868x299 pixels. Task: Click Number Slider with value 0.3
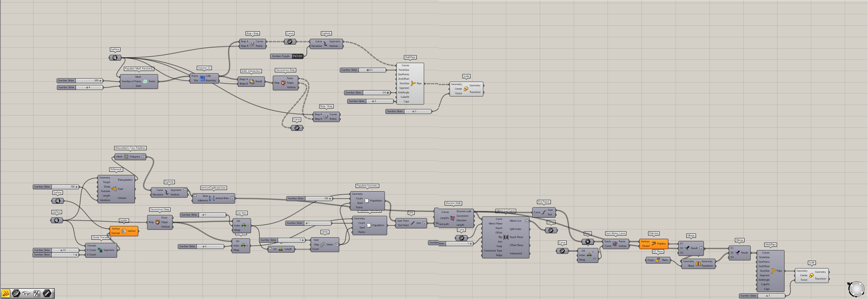coord(363,70)
